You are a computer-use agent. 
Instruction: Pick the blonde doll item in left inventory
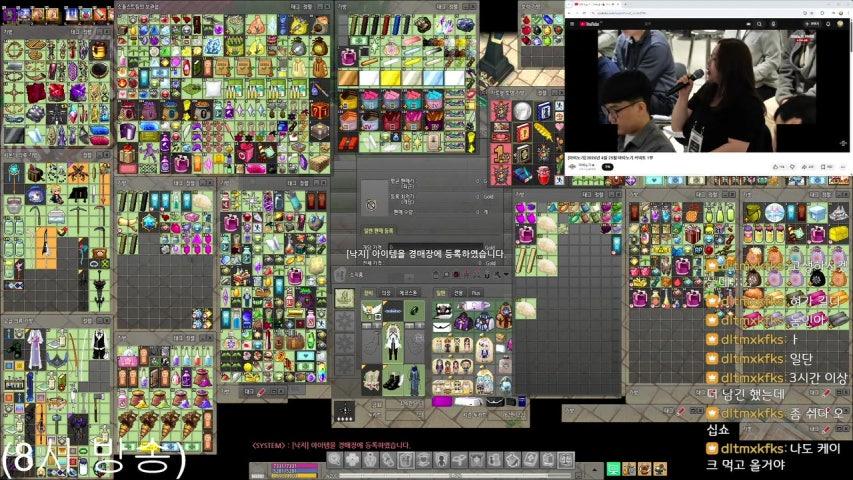click(56, 194)
